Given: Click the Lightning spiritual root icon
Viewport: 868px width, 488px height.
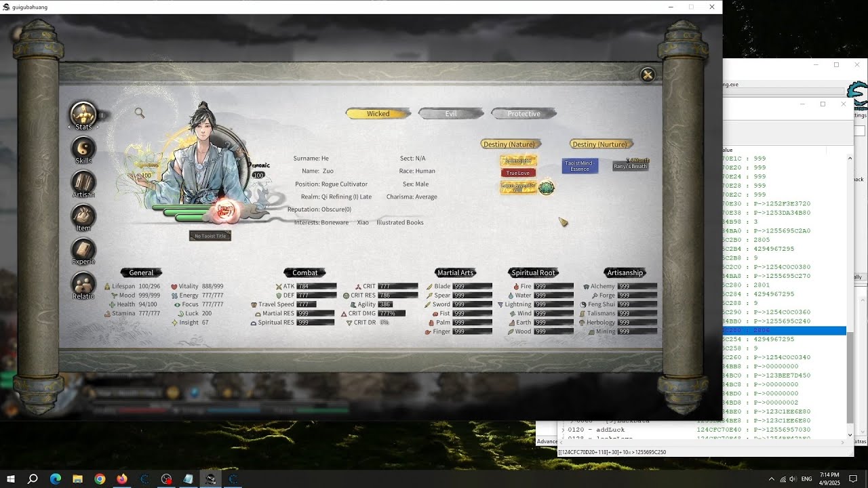Looking at the screenshot, I should (500, 305).
